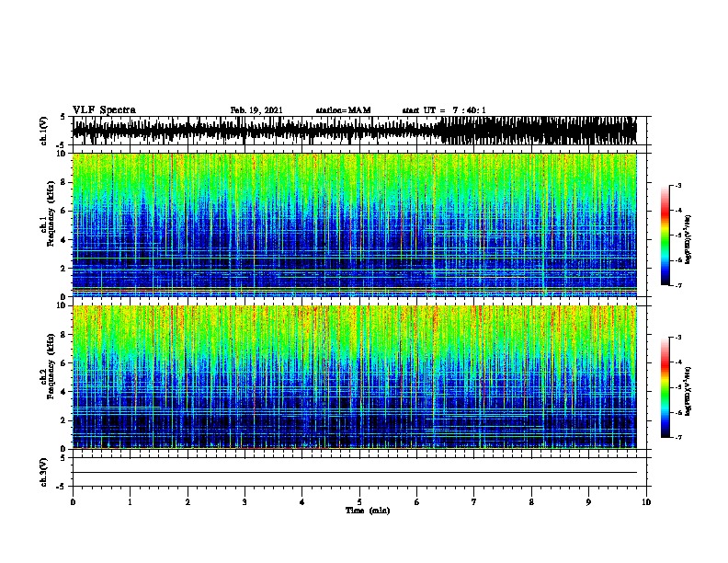Screen dimensions: 728x563
Task: Click the "-7" label on upper color bar
Action: (677, 285)
